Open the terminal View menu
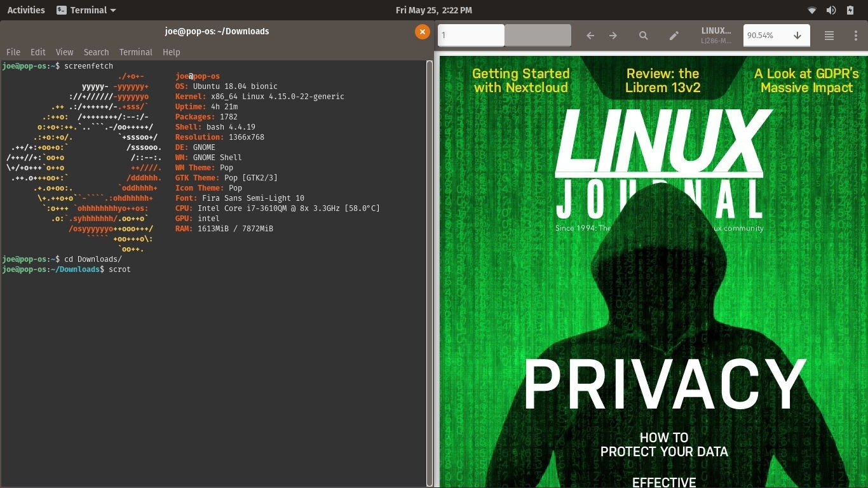This screenshot has height=488, width=868. point(64,52)
